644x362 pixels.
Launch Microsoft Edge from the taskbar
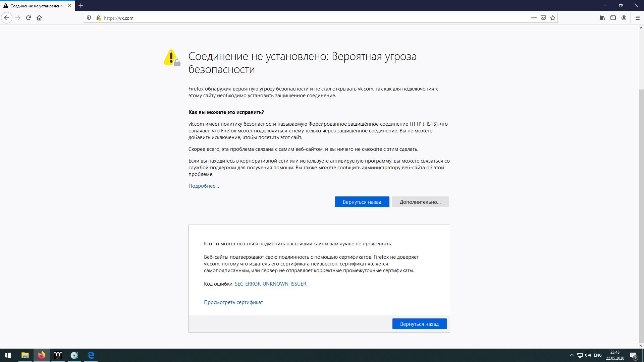click(x=91, y=355)
